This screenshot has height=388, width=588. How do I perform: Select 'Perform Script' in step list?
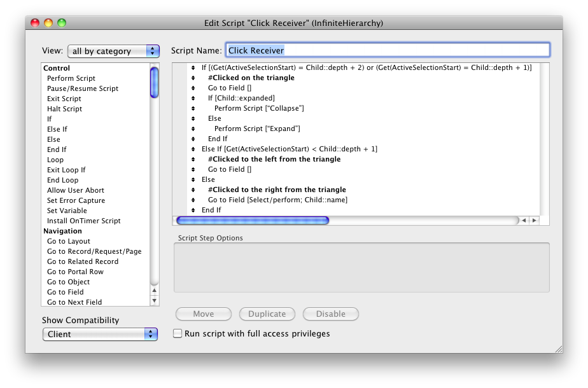coord(71,78)
